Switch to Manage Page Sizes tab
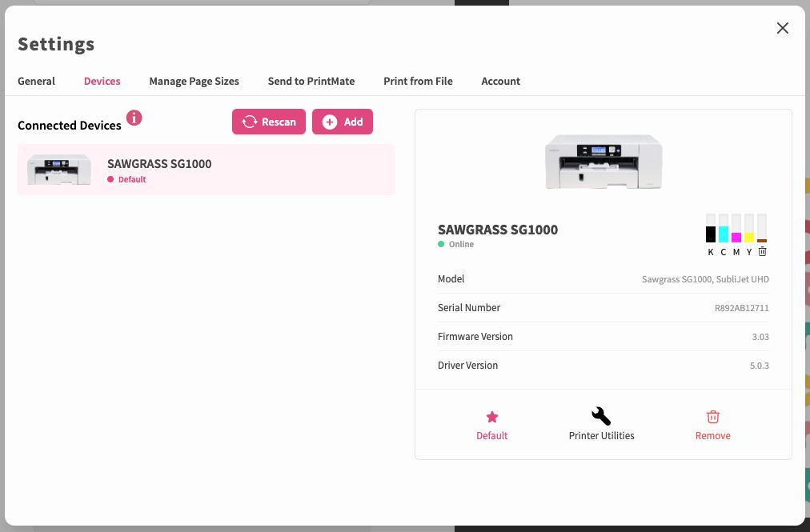Viewport: 810px width, 532px height. [194, 81]
